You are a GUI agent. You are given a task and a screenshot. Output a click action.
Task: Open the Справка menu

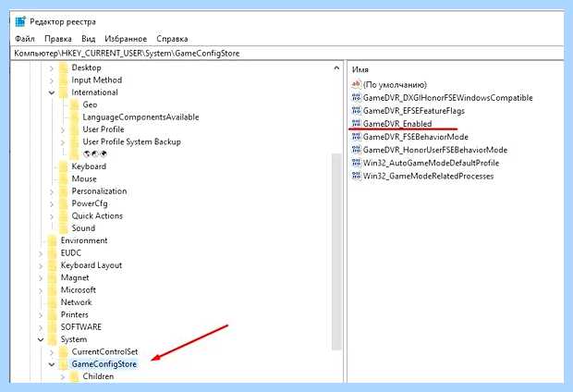[172, 39]
